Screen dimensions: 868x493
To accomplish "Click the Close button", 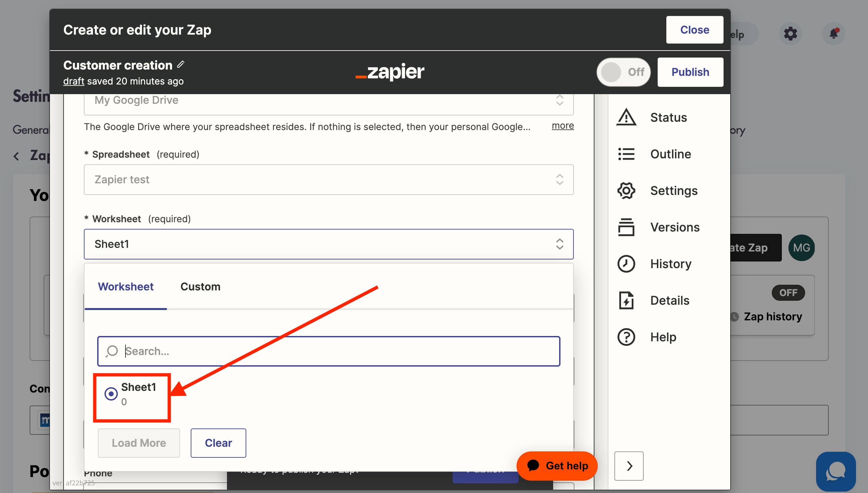I will pos(694,30).
